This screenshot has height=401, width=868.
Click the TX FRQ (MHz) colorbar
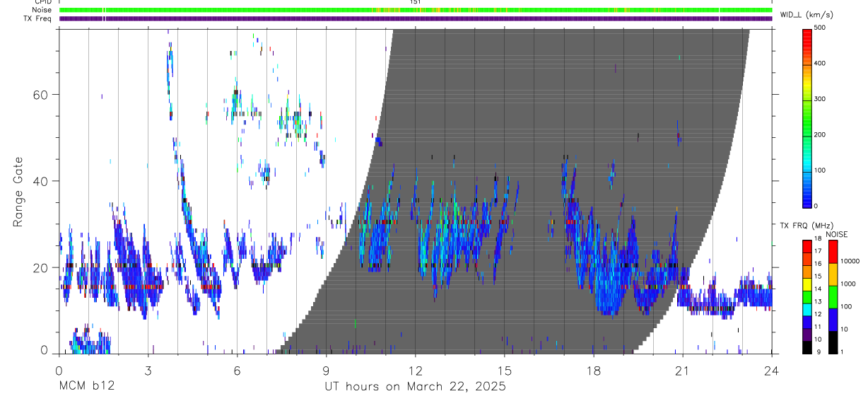808,297
